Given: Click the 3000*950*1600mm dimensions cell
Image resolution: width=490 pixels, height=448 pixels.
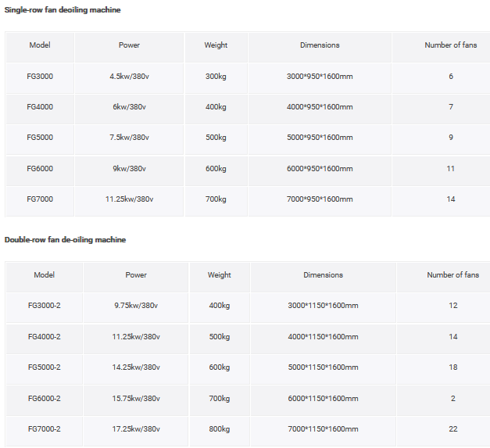Looking at the screenshot, I should 320,76.
